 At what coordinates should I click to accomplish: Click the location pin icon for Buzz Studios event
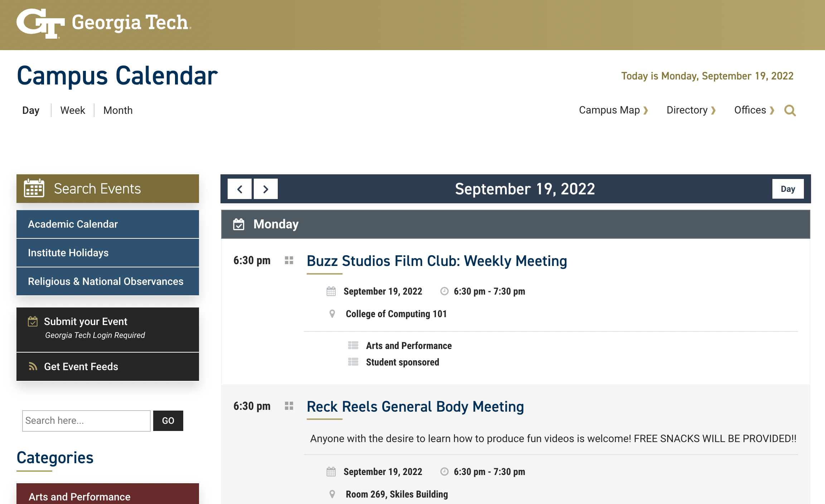click(x=331, y=313)
